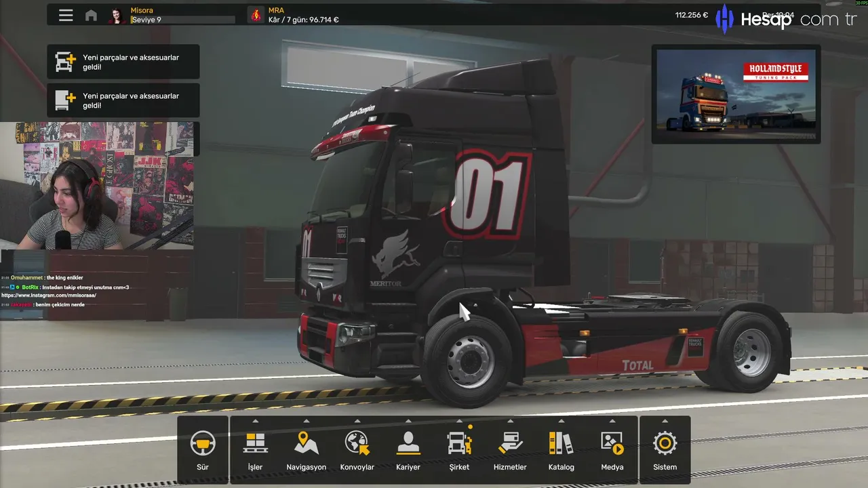Open the instagram.com/mmisoraaa link in chat
The height and width of the screenshot is (488, 868).
49,296
